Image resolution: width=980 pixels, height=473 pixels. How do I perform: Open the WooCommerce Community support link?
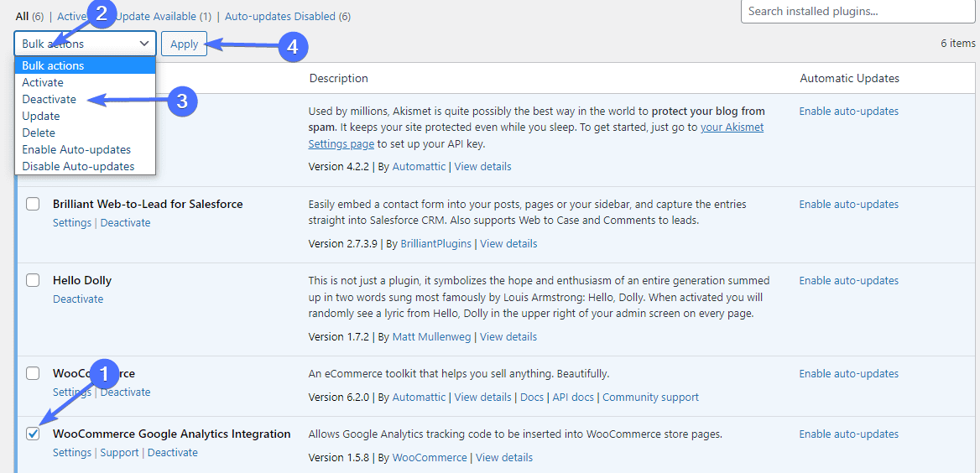pyautogui.click(x=650, y=397)
